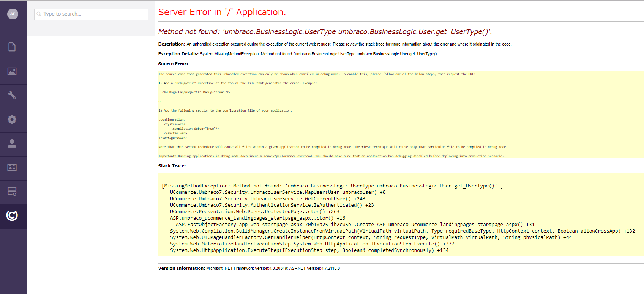Click the MissingMethodException line in stack trace
644x294 pixels.
pyautogui.click(x=332, y=186)
